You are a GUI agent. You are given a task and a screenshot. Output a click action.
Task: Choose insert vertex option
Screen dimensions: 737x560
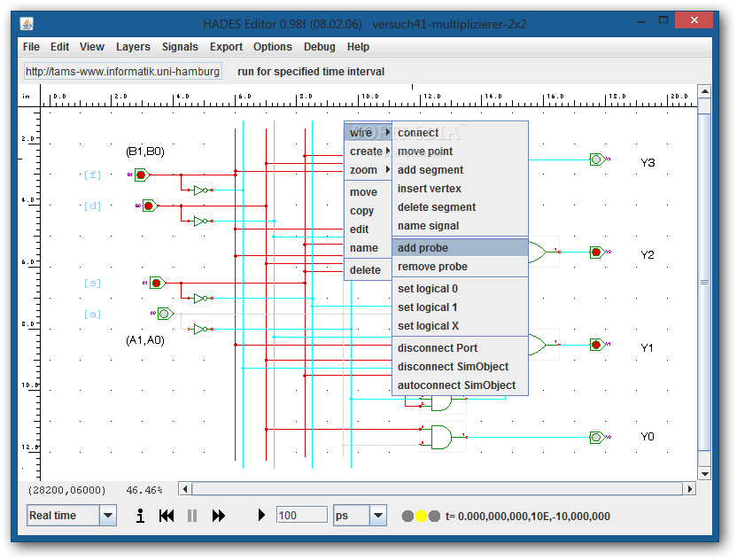coord(460,189)
